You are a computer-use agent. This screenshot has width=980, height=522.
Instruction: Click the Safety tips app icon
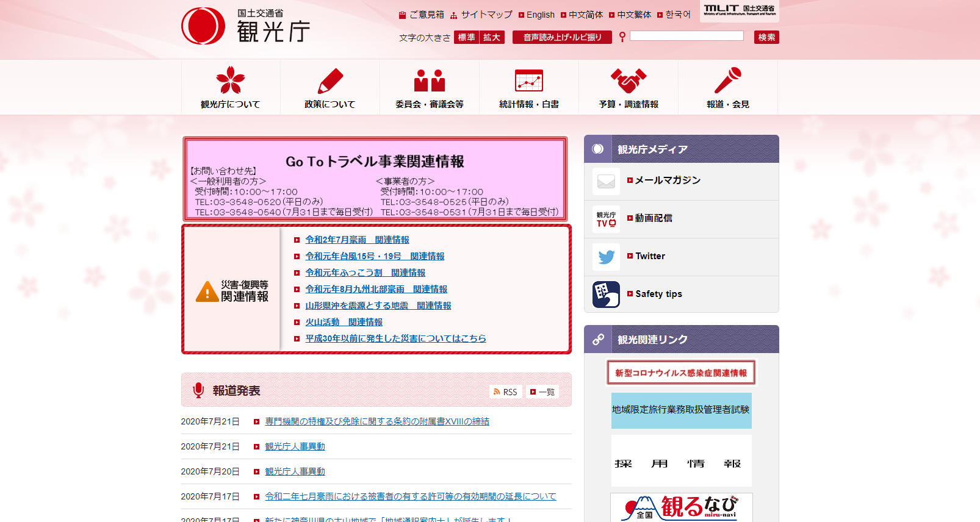[606, 295]
